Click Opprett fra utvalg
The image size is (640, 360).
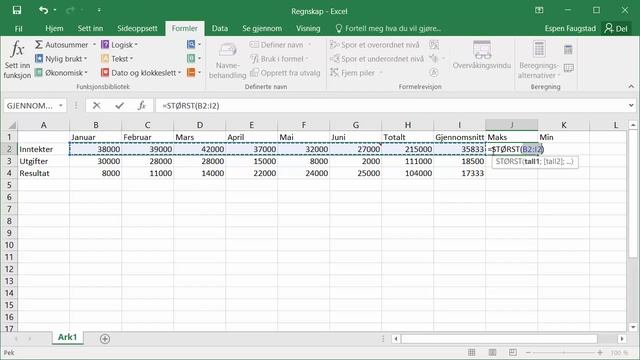285,73
